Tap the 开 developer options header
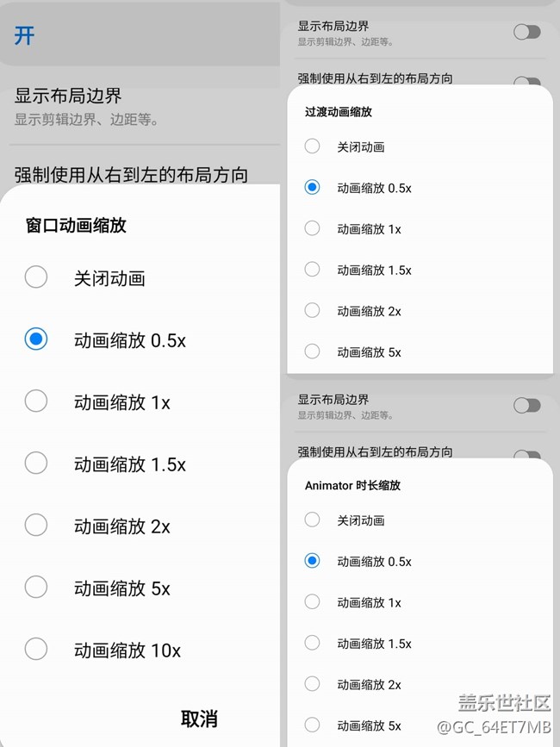Viewport: 560px width, 747px height. click(x=24, y=36)
